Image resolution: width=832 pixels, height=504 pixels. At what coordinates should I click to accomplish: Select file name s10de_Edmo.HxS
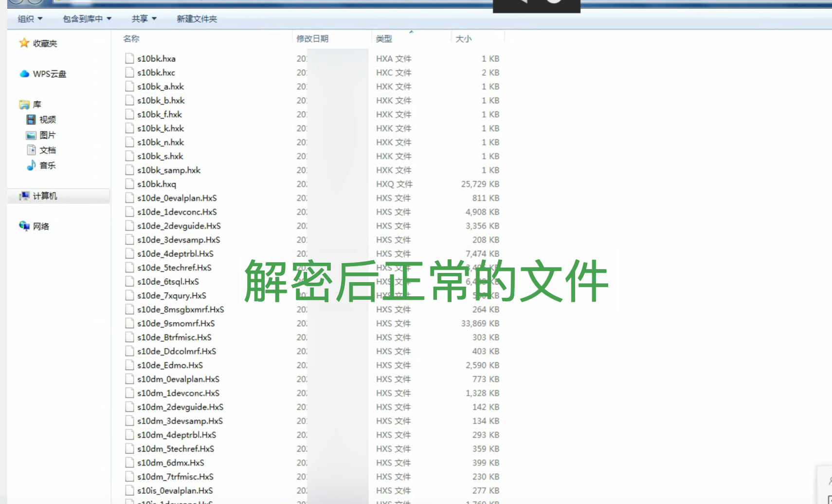tap(170, 365)
